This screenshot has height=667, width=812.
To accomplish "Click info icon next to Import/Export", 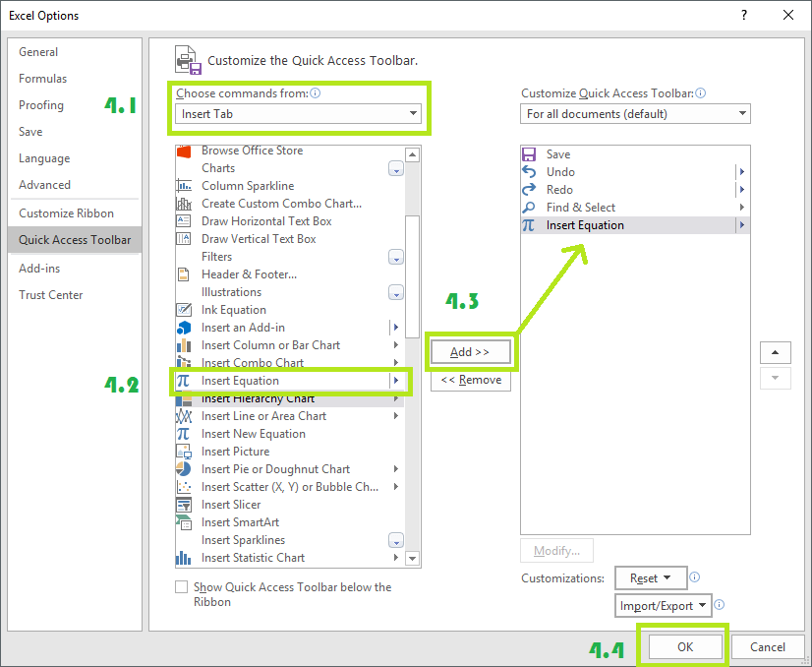I will [720, 604].
